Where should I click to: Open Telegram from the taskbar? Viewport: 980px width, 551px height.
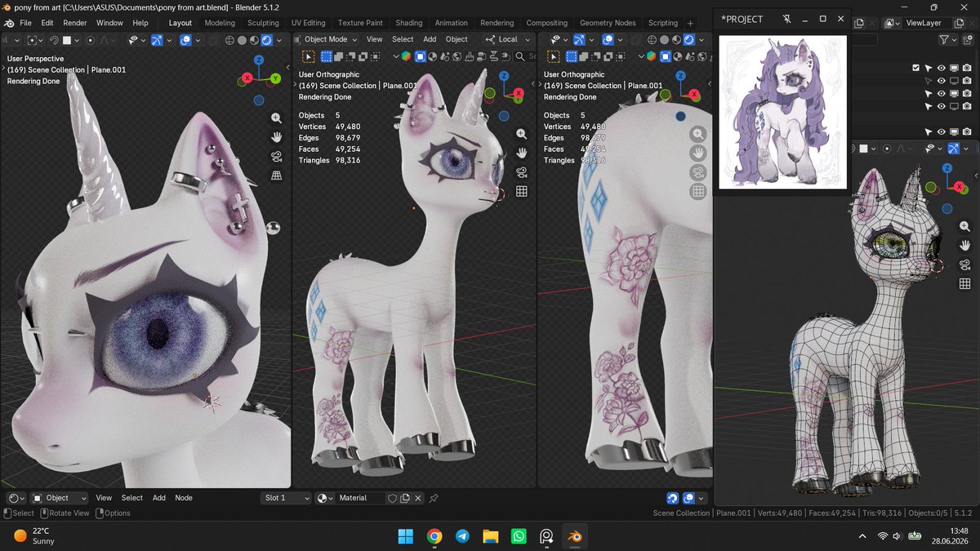(x=462, y=536)
